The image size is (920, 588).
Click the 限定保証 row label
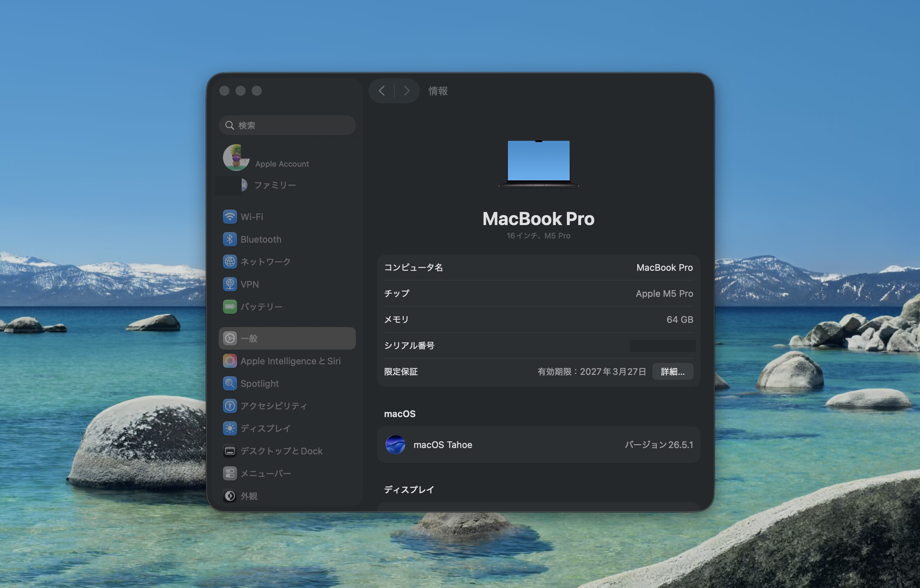click(401, 372)
